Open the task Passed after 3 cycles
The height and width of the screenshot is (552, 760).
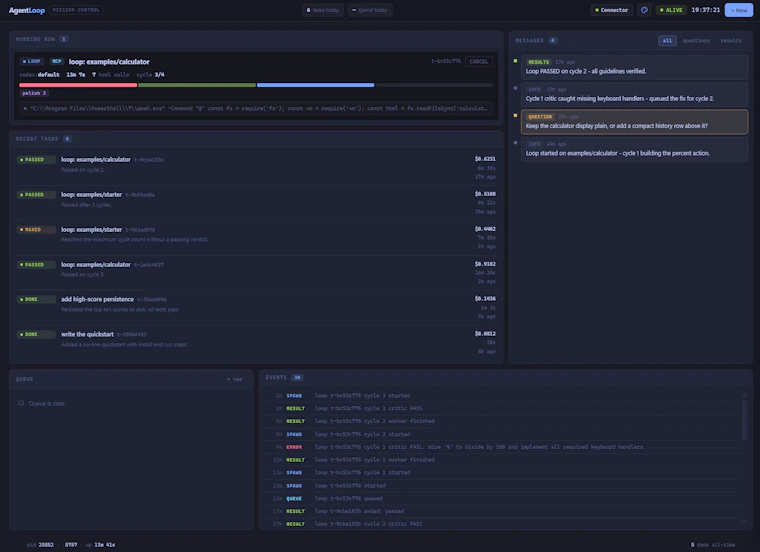coord(256,203)
